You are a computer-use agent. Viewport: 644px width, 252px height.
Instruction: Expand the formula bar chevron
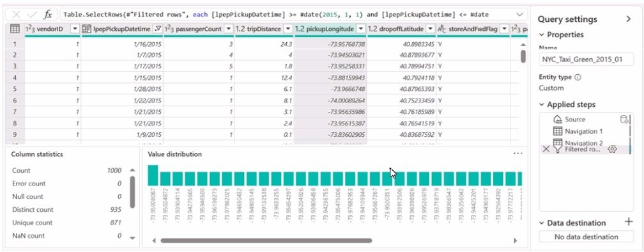(x=520, y=14)
